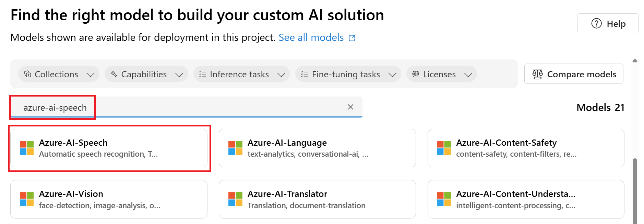Click the scroll up arrow on scrollbar
Screen dimensions: 644x224
click(635, 60)
